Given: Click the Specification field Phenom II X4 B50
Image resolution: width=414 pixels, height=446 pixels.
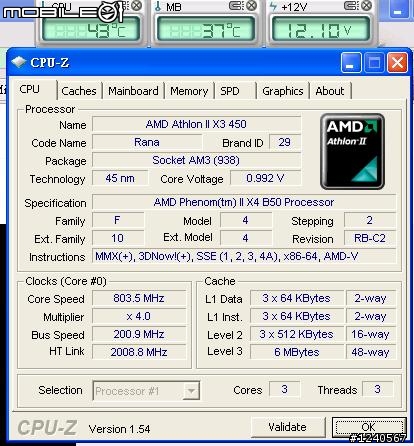Looking at the screenshot, I should coord(244,202).
